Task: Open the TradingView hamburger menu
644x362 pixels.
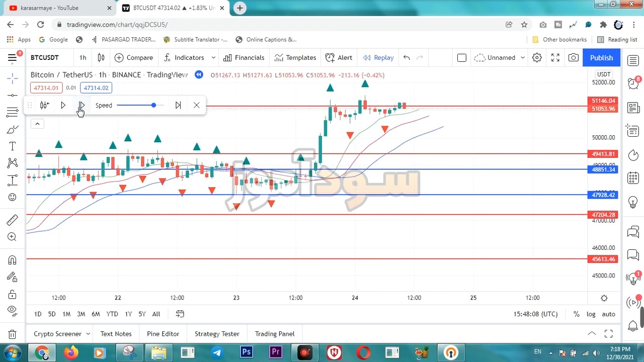Action: (12, 58)
